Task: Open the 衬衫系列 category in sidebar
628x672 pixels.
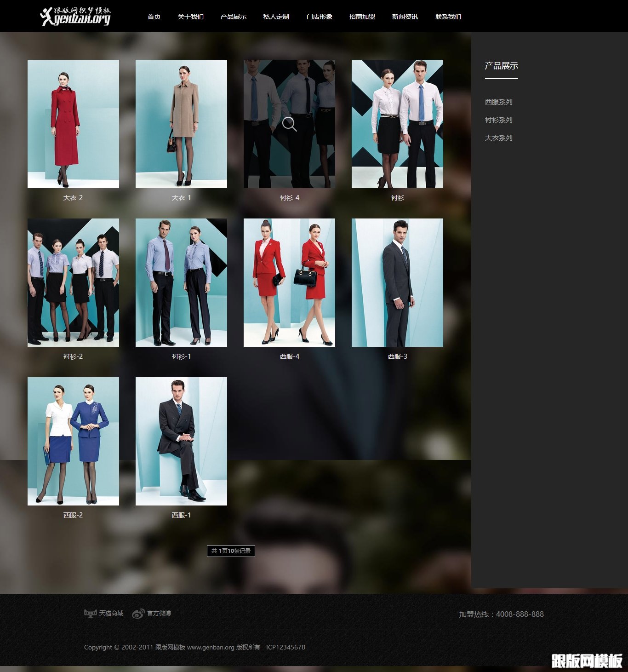Action: pos(498,120)
